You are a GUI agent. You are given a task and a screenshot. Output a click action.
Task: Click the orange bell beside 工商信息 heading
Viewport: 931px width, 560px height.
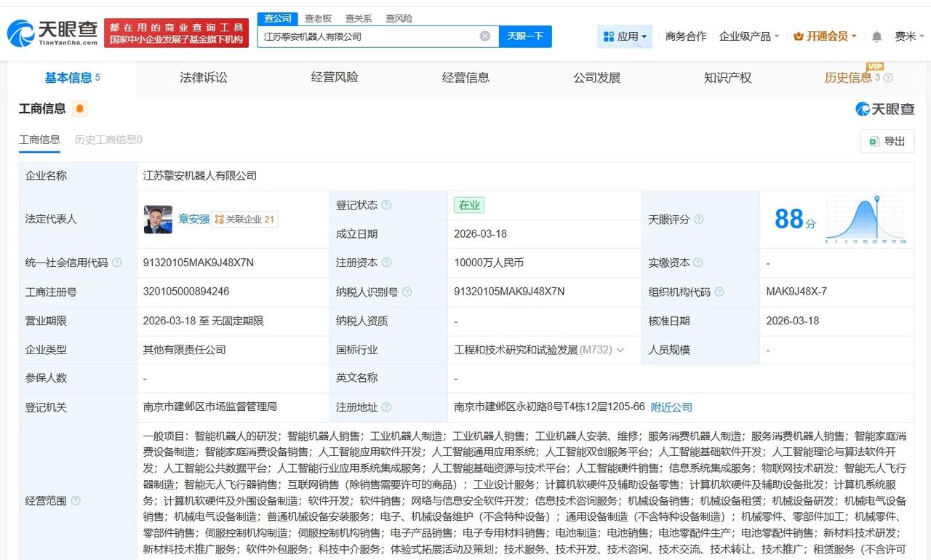tap(79, 108)
